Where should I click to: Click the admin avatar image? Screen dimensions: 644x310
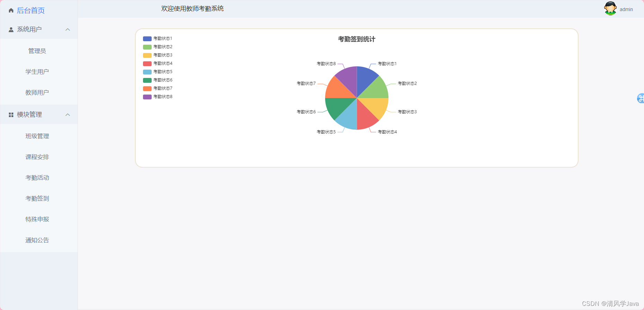click(x=610, y=8)
